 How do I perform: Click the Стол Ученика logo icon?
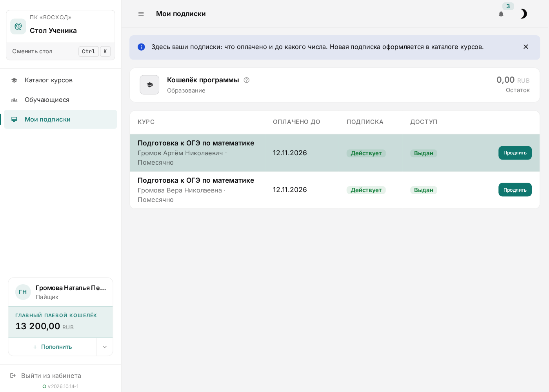(18, 26)
